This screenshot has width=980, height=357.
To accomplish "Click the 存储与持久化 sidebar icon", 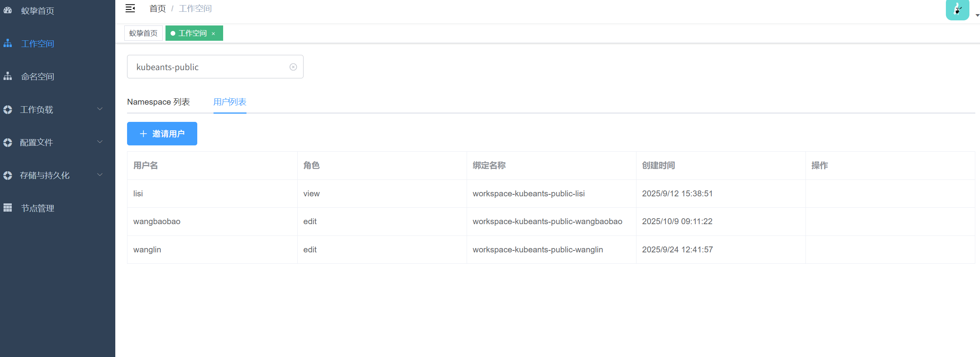I will (8, 176).
